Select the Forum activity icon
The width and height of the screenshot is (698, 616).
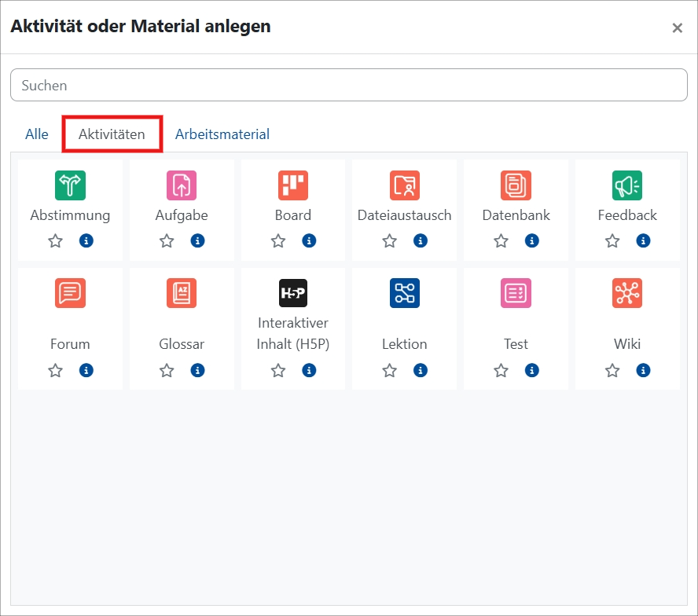point(70,293)
